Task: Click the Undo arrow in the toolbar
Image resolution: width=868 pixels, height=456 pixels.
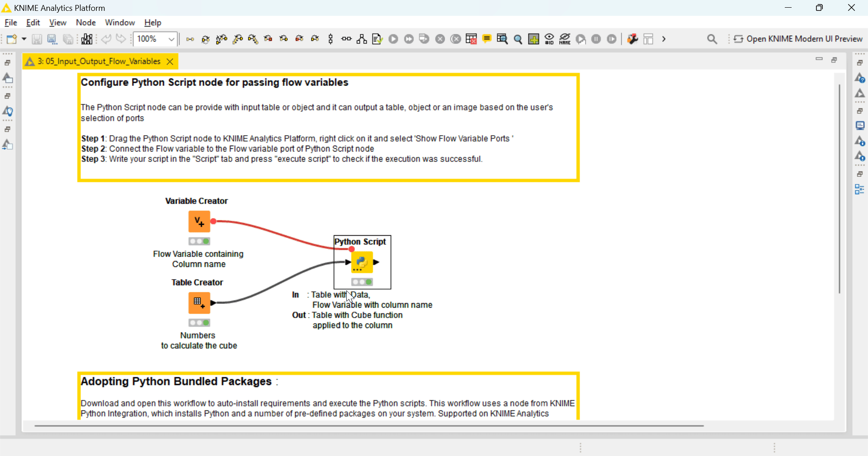Action: (x=107, y=39)
